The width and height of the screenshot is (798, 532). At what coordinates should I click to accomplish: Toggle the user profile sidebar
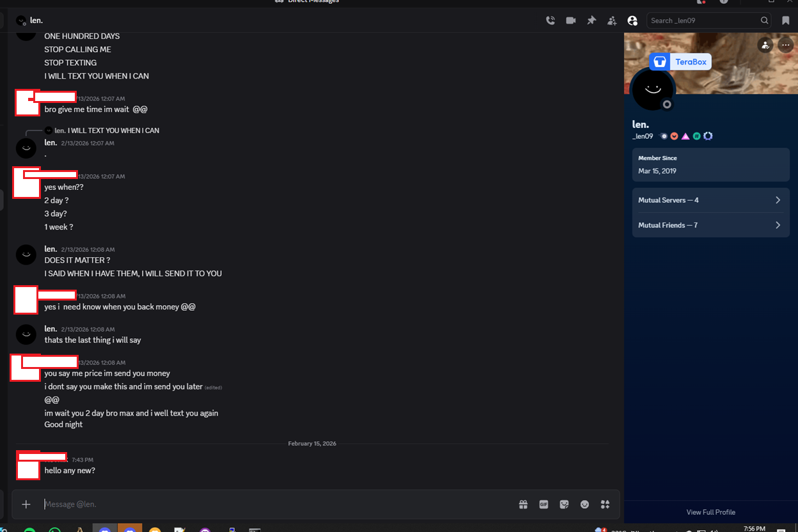[632, 20]
